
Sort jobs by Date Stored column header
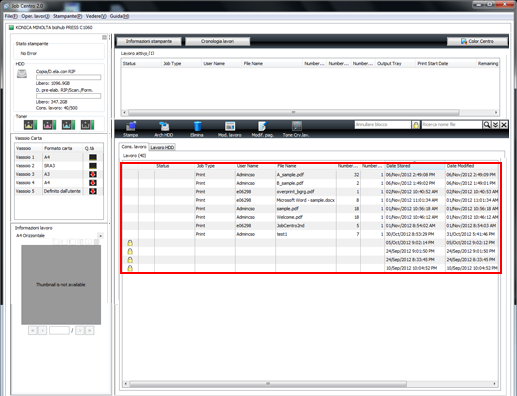tap(415, 166)
